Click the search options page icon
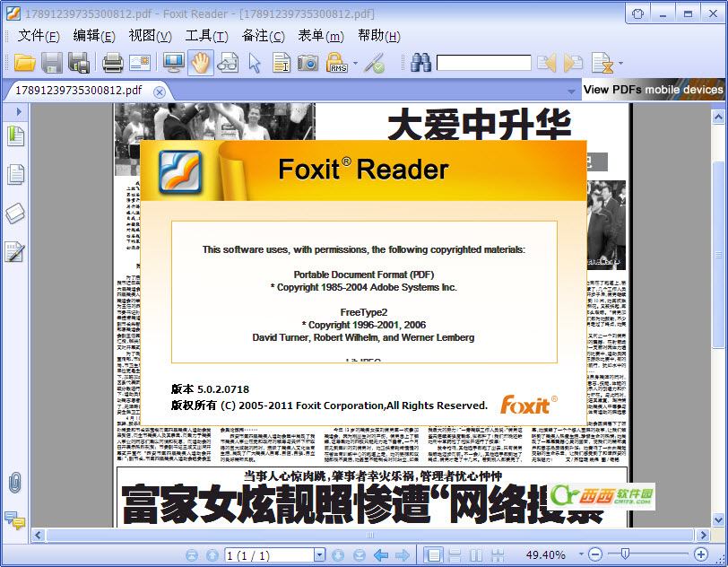This screenshot has height=567, width=728. coord(602,63)
